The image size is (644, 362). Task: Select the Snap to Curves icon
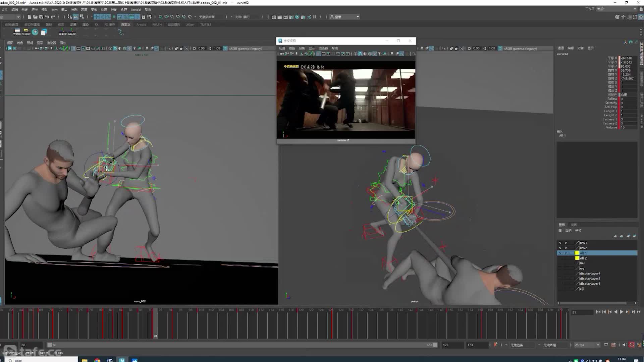(x=166, y=17)
